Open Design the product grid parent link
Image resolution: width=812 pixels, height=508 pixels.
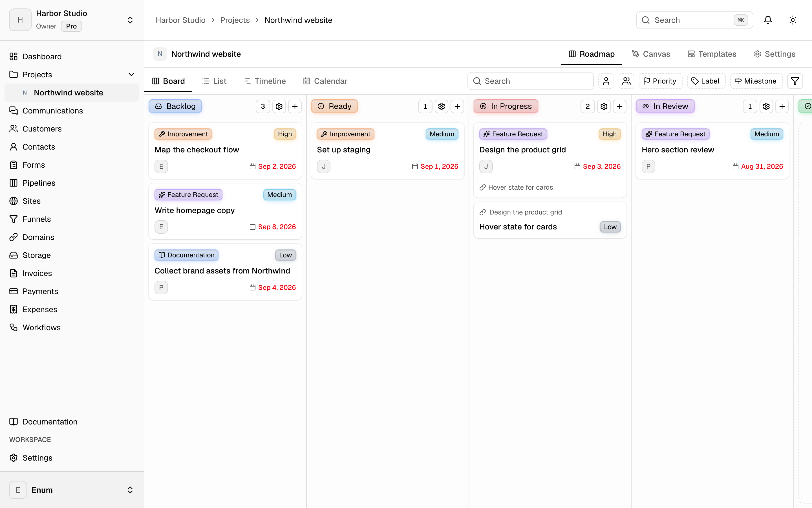[x=521, y=212]
